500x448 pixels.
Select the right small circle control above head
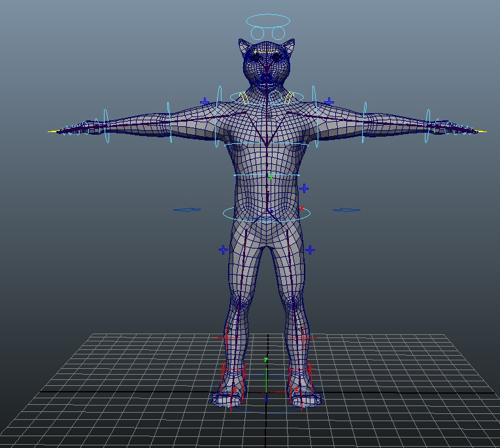coord(278,33)
